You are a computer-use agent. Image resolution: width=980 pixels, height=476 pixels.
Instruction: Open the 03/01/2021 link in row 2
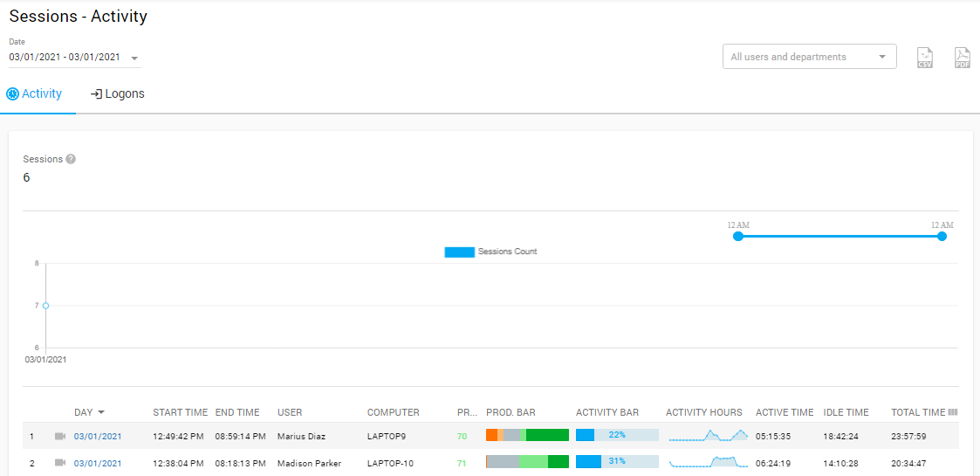(x=98, y=463)
